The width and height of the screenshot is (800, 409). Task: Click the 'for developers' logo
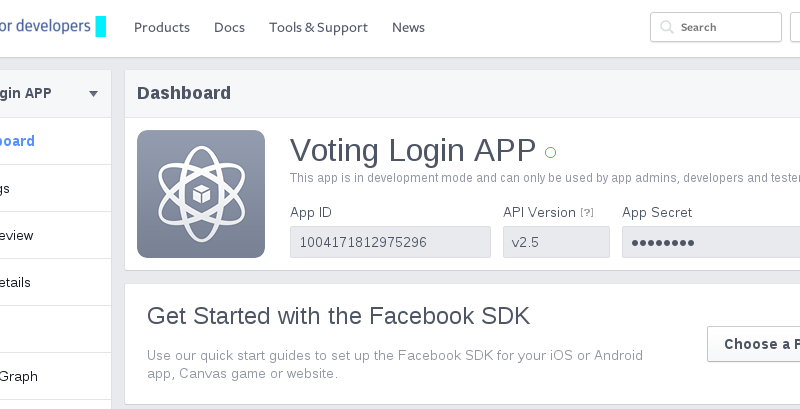45,25
